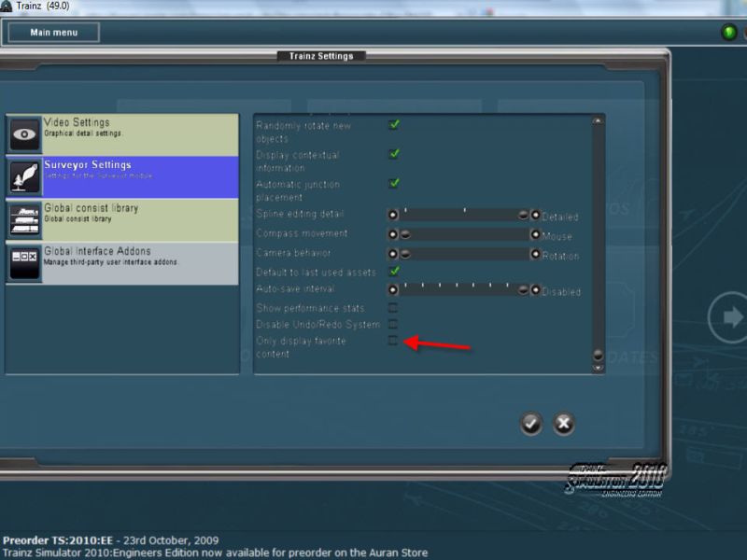This screenshot has height=560, width=747.
Task: Click the Trainz Simulator 2010 logo
Action: [x=617, y=480]
